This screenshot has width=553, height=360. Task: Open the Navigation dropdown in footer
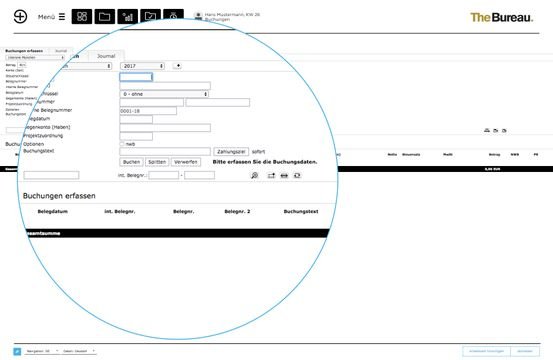click(42, 351)
